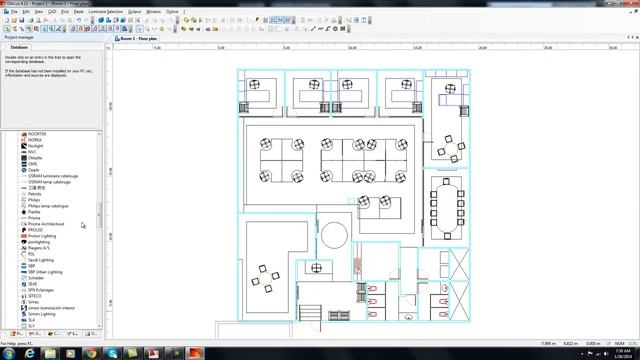Open the Output menu
Screen dimensions: 640x360
click(134, 12)
